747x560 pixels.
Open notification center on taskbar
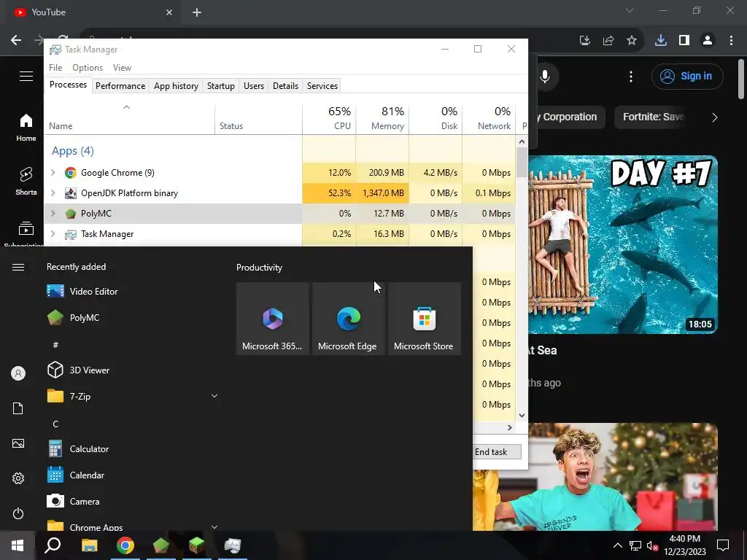tap(723, 545)
